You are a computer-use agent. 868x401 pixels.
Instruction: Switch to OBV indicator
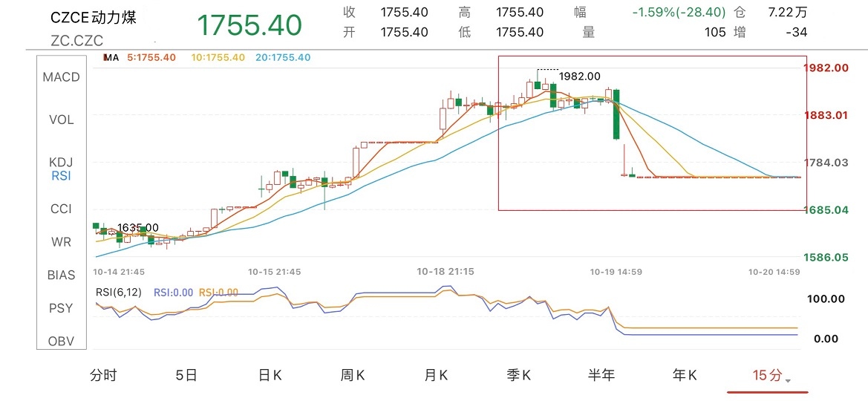[61, 341]
